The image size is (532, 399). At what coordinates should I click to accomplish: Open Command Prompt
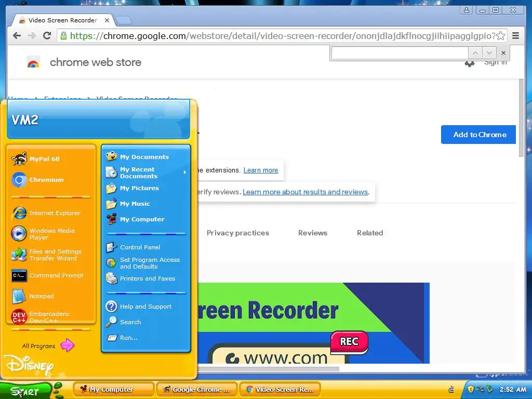[51, 275]
